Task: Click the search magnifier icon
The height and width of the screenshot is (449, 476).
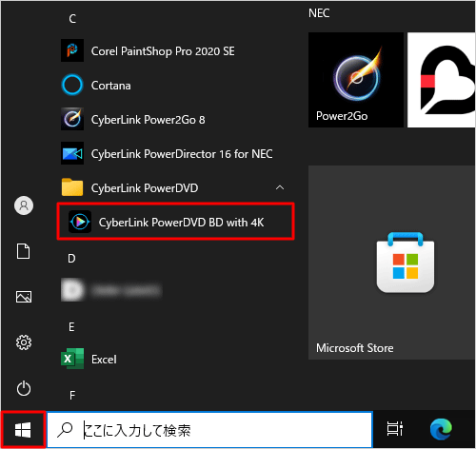Action: [x=65, y=430]
